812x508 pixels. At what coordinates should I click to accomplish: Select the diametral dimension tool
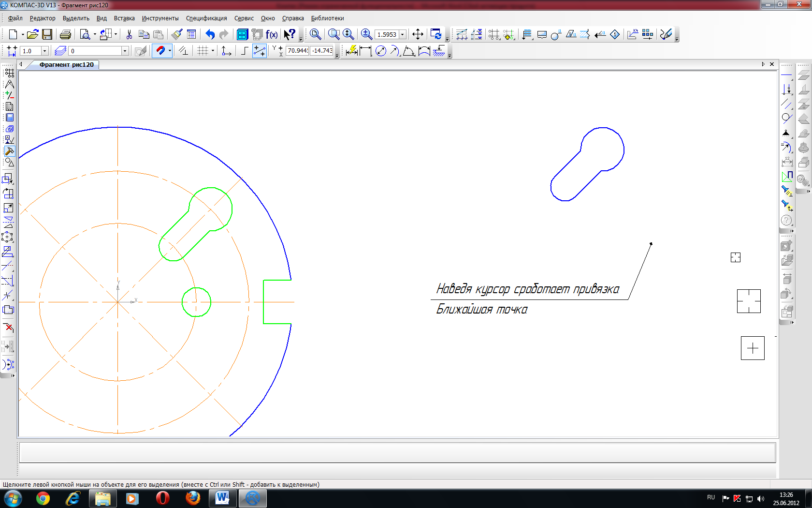(381, 51)
